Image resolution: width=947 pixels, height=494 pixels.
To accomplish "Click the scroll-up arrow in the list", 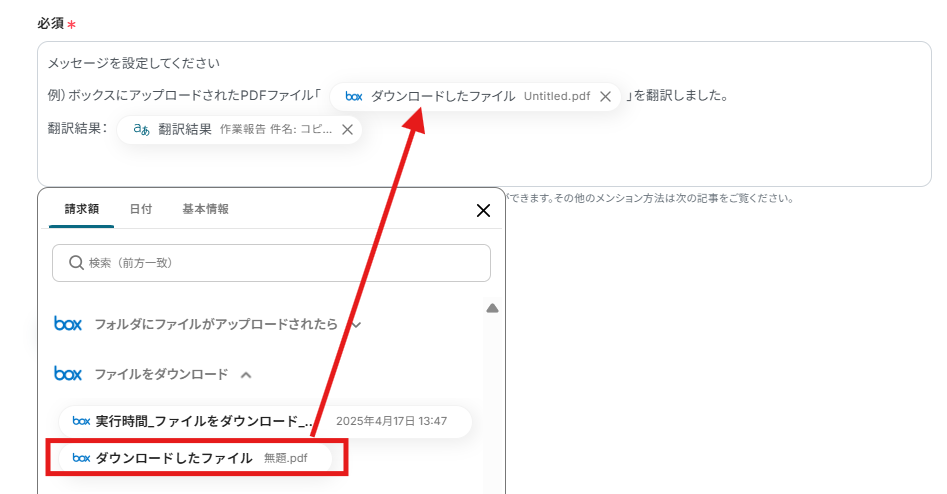I will point(492,309).
